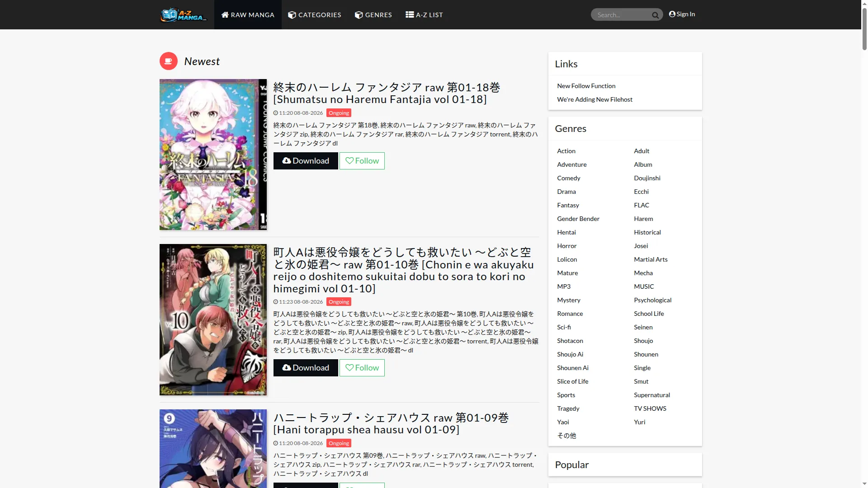Open the Hani torappu shea hausu cover thumbnail
The height and width of the screenshot is (488, 868).
pos(213,448)
